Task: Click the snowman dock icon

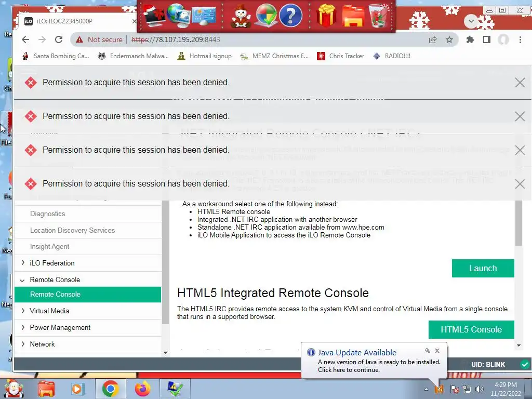Action: 241,16
